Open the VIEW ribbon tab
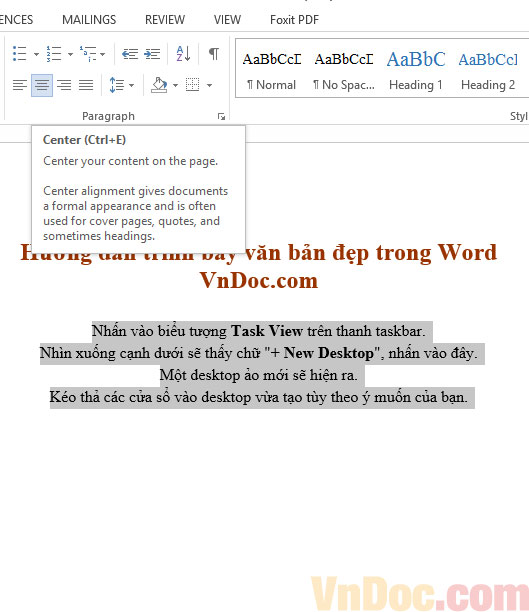This screenshot has width=529, height=612. (227, 20)
